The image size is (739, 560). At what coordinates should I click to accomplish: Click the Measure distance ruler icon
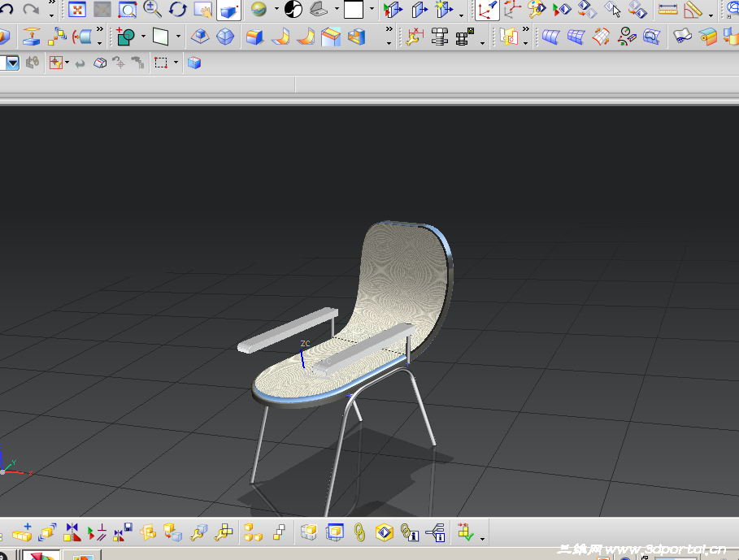tap(667, 9)
